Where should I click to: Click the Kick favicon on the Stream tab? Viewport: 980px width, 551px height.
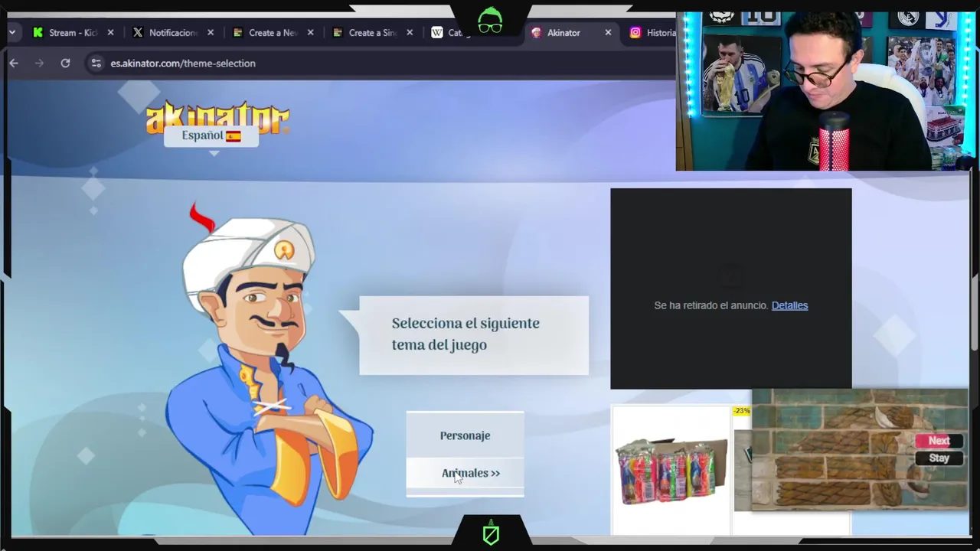(x=38, y=32)
